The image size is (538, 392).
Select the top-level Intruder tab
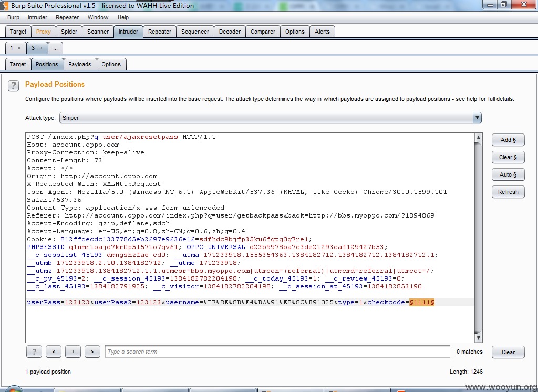coord(128,32)
